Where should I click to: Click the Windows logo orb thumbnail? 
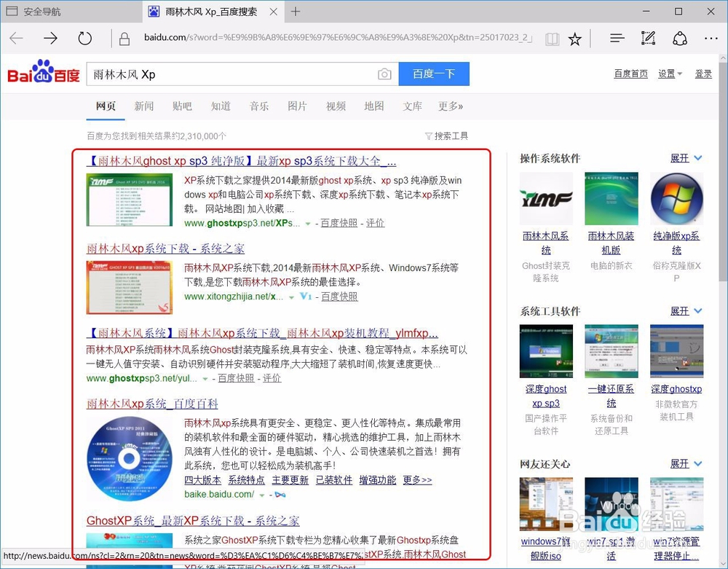[x=676, y=199]
